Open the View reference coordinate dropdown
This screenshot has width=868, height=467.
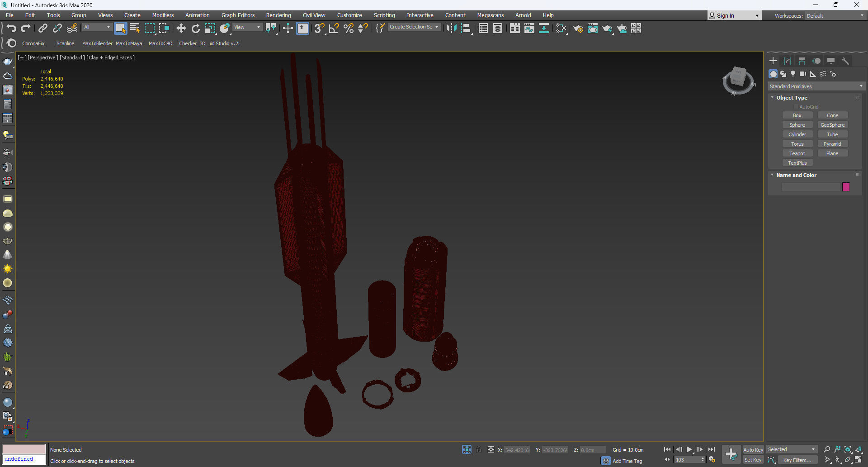point(247,27)
